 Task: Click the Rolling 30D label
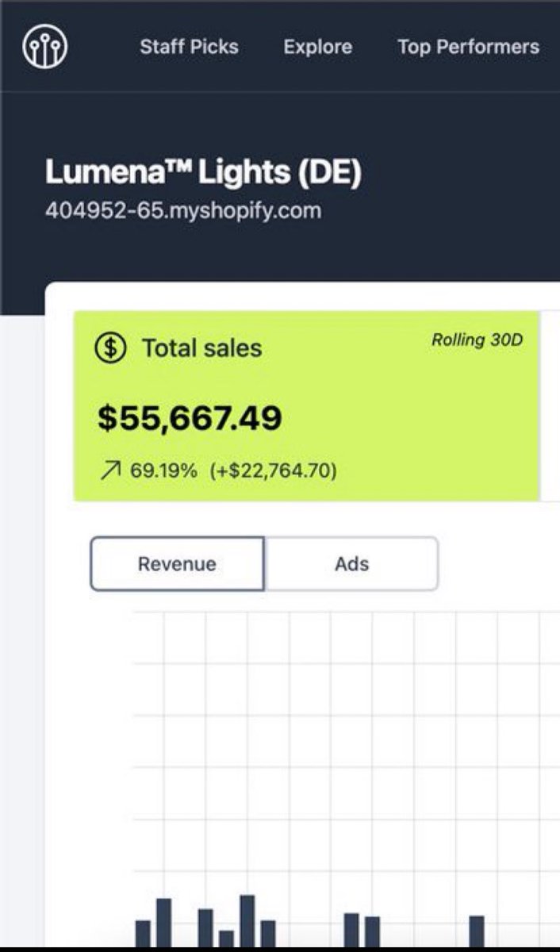(477, 340)
